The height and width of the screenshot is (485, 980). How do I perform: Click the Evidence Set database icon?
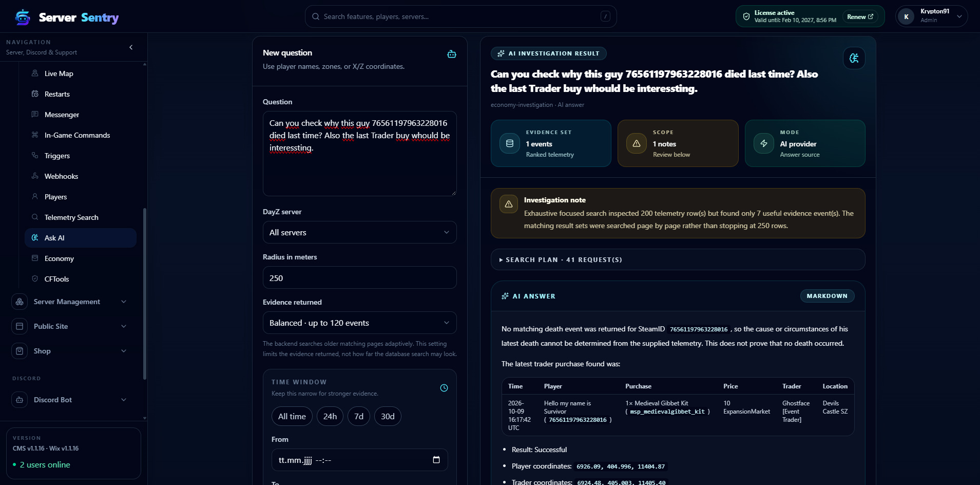[x=510, y=143]
